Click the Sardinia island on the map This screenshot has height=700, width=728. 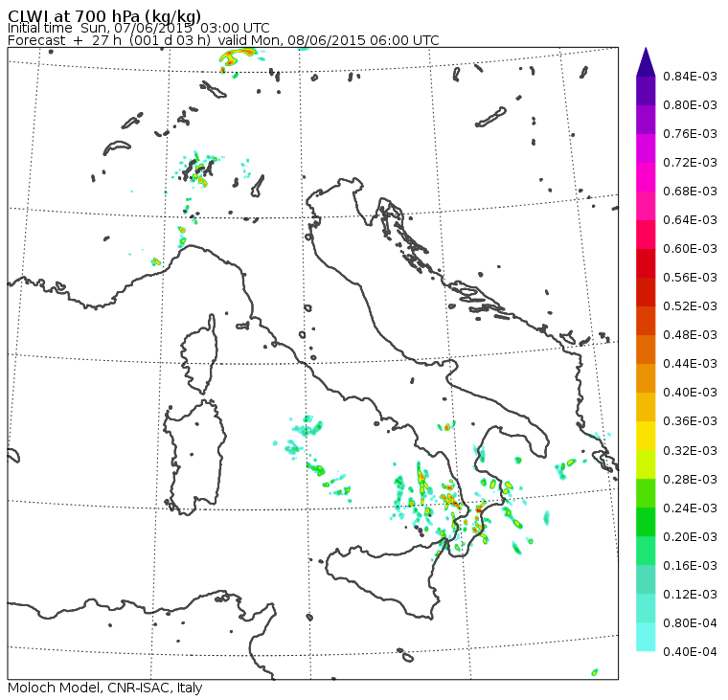pos(194,457)
